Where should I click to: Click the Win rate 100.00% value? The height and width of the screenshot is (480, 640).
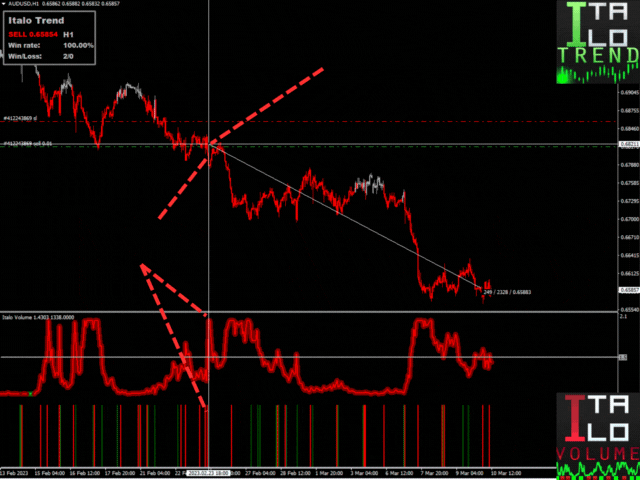coord(78,45)
